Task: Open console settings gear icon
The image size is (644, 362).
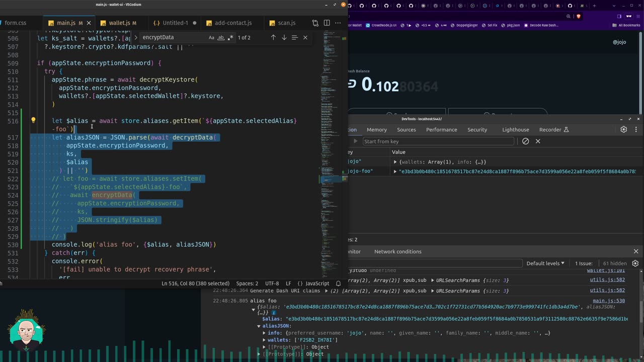Action: (635, 263)
